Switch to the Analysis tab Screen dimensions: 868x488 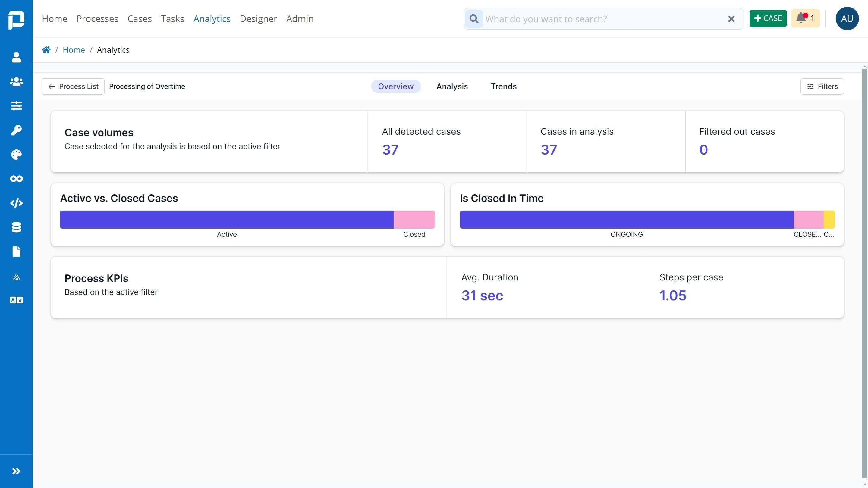tap(452, 86)
